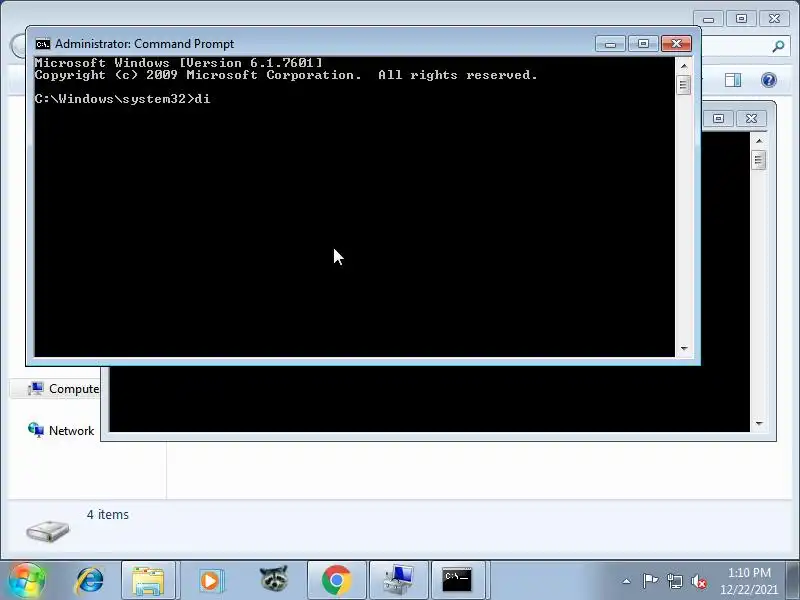800x600 pixels.
Task: Click scrollbar thumb in background console
Action: tap(759, 160)
